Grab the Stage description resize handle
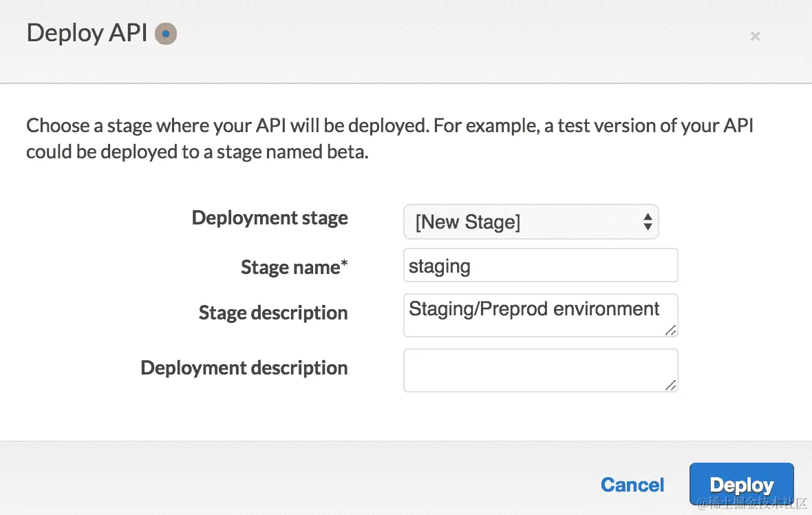The height and width of the screenshot is (515, 812). [x=670, y=330]
